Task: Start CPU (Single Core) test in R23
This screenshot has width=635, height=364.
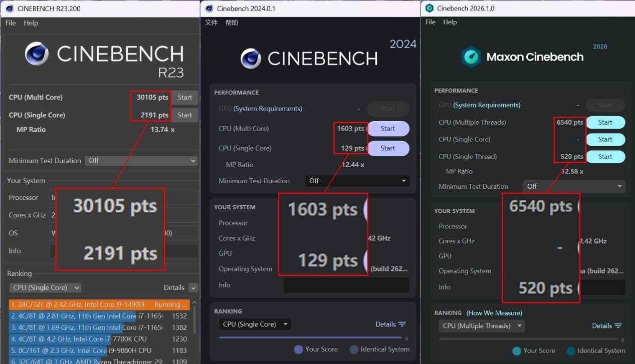Action: tap(184, 115)
